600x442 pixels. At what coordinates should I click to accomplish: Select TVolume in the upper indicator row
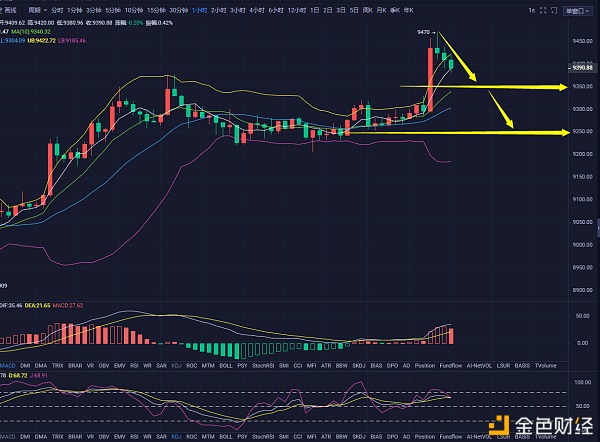(x=545, y=365)
